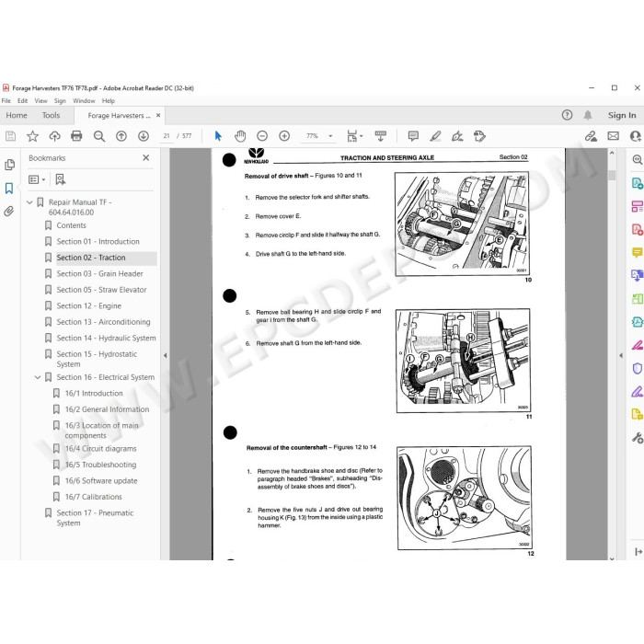Close the Forage Harvesters document tab

[158, 115]
